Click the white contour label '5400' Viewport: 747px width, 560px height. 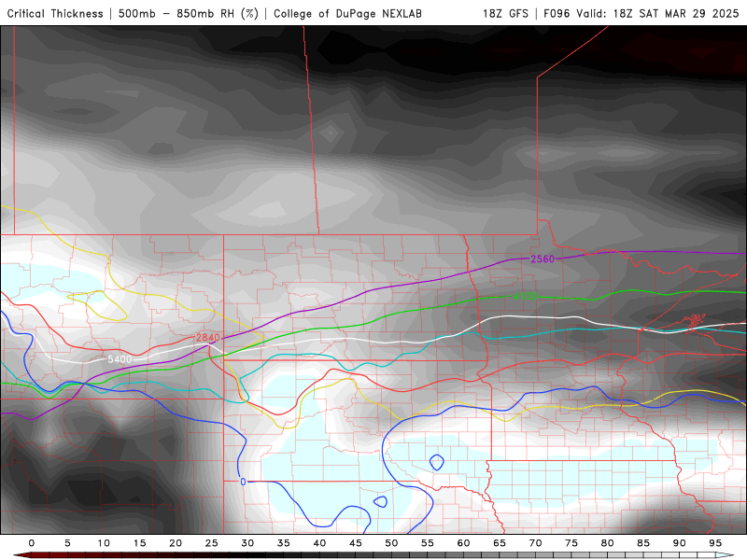click(120, 359)
